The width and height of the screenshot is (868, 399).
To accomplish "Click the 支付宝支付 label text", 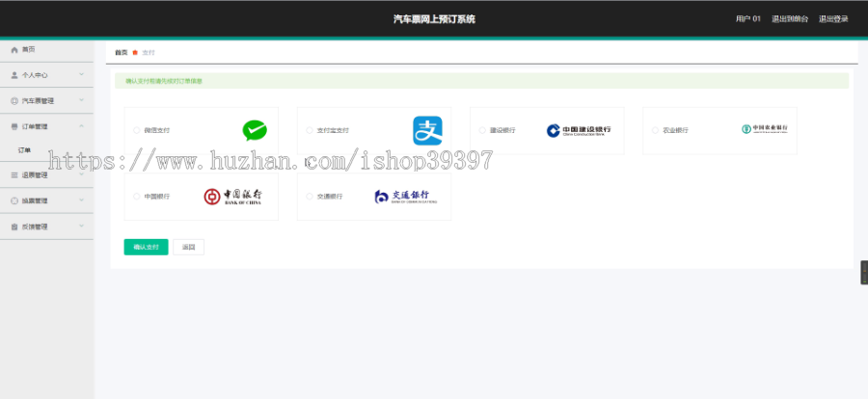I will tap(333, 131).
